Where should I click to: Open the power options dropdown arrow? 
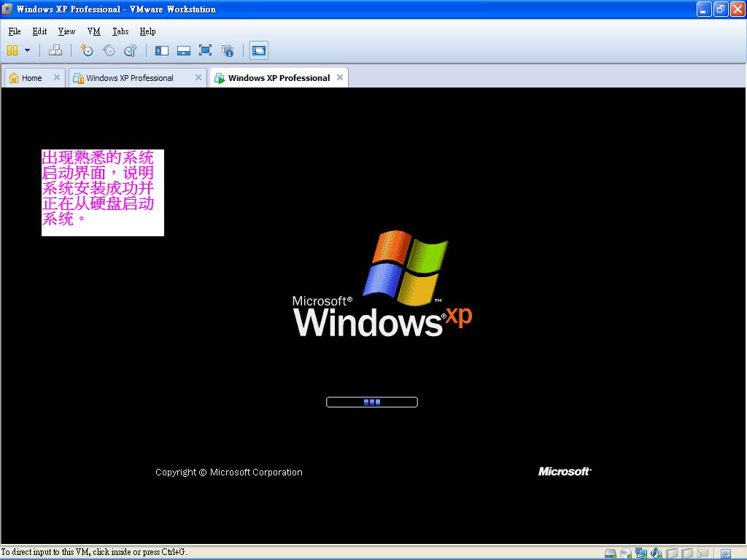pos(27,50)
